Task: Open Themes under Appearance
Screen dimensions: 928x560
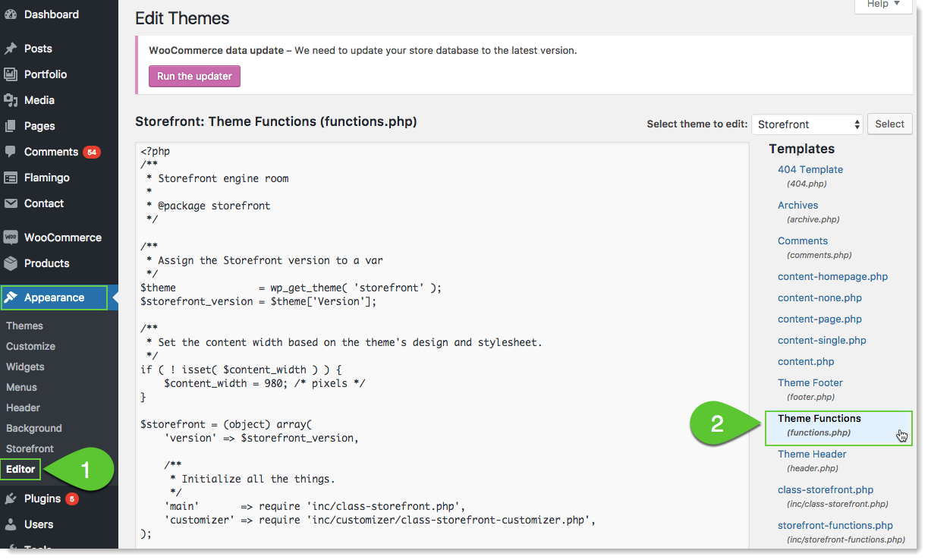Action: 24,326
